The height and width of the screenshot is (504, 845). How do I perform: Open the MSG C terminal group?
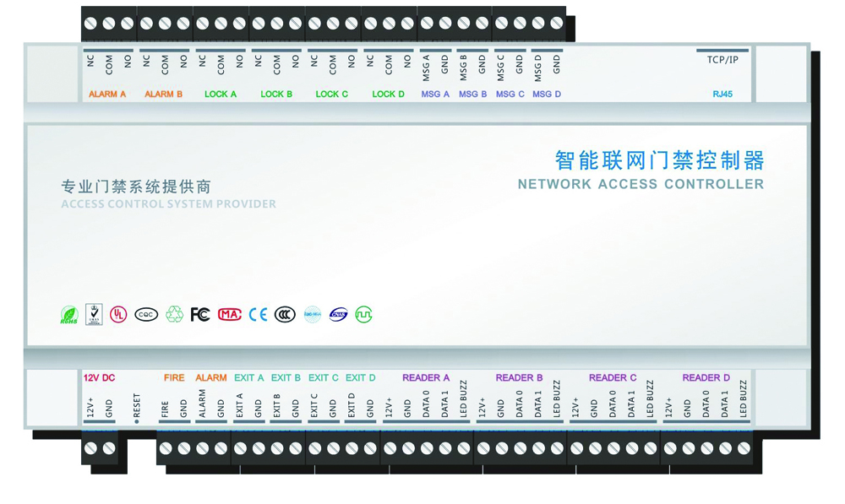[510, 94]
